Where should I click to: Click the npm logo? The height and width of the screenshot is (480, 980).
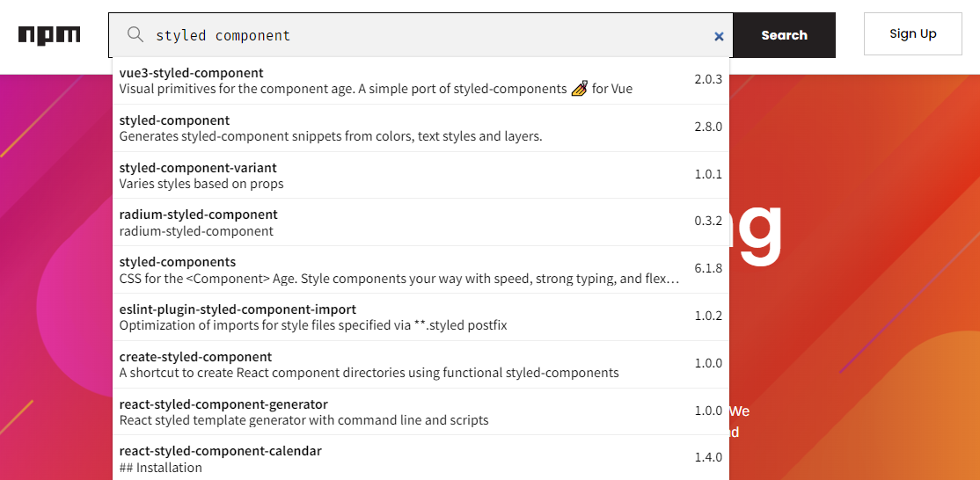pyautogui.click(x=49, y=35)
